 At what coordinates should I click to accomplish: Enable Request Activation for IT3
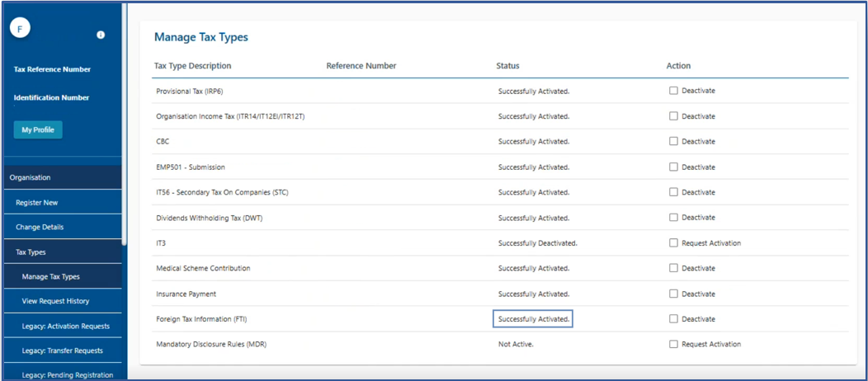tap(673, 242)
